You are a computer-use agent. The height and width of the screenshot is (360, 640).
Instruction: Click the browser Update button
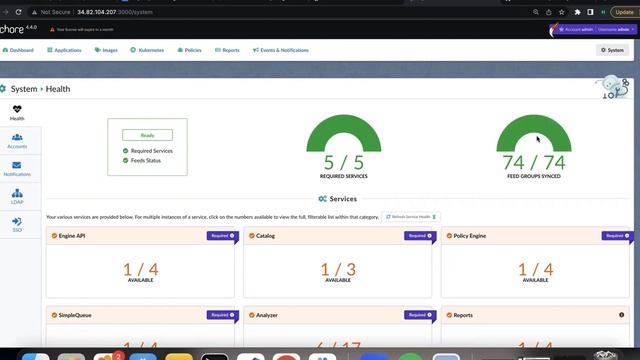tap(624, 12)
